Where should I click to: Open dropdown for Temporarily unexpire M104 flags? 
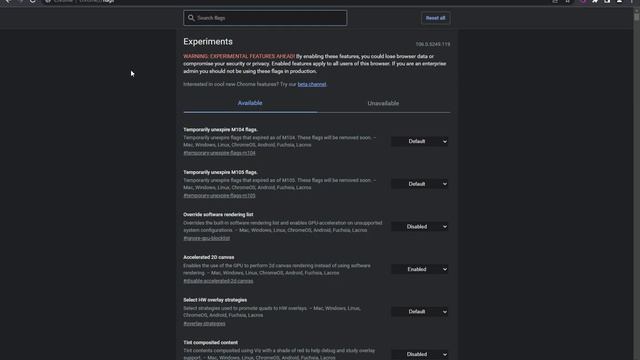pyautogui.click(x=420, y=141)
